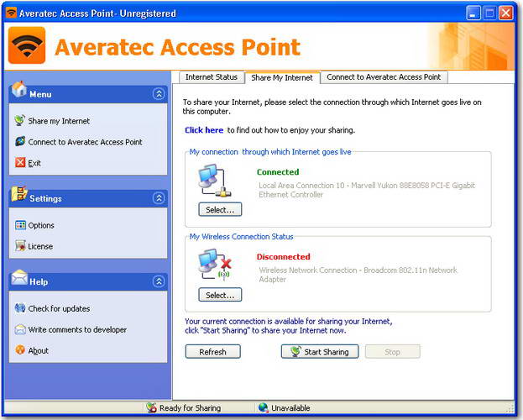Click the Write comments envelope icon

(20, 329)
